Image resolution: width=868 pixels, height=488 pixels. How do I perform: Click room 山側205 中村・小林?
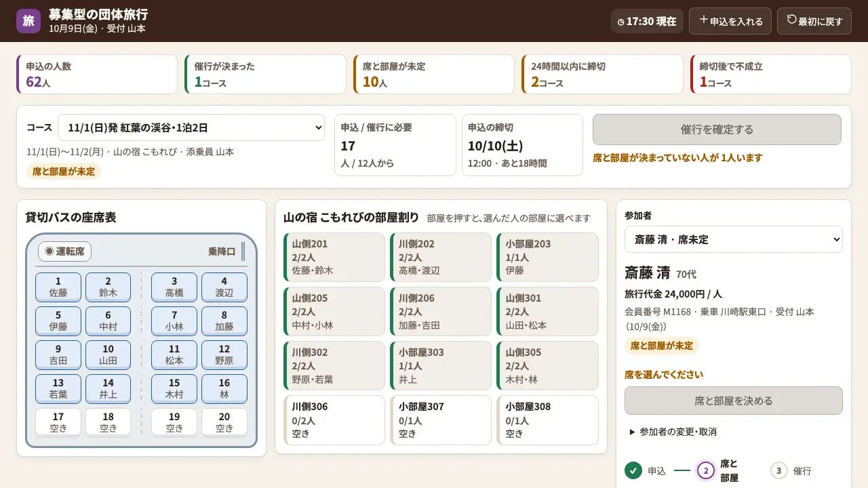pos(334,312)
